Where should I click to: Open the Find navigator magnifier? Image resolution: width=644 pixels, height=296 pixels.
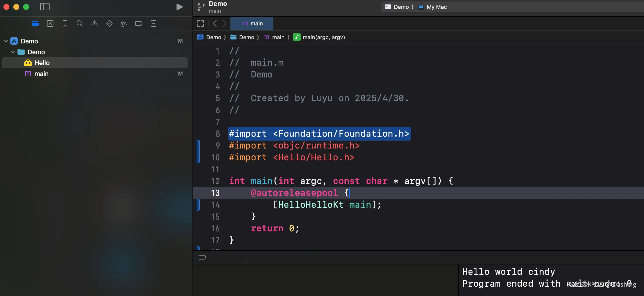click(80, 23)
